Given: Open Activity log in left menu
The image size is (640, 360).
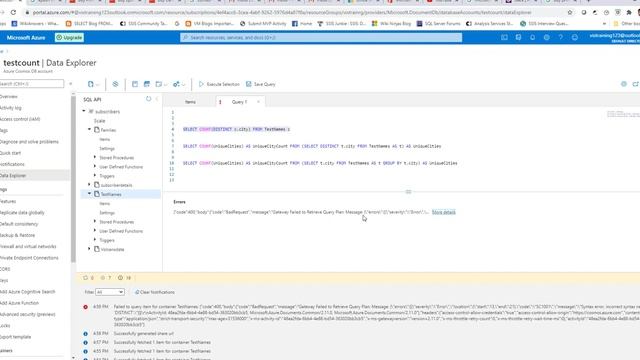Looking at the screenshot, I should pyautogui.click(x=11, y=108).
